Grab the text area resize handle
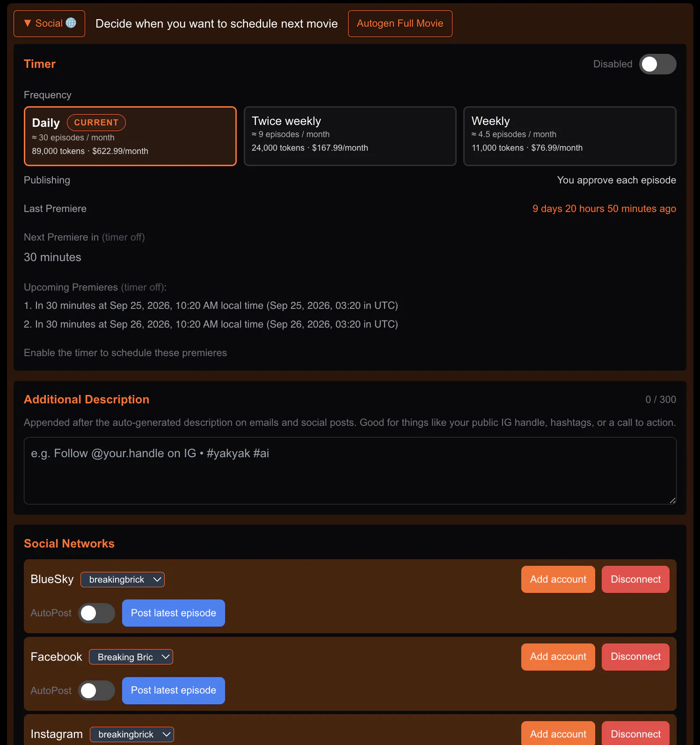Image resolution: width=700 pixels, height=745 pixels. coord(672,500)
